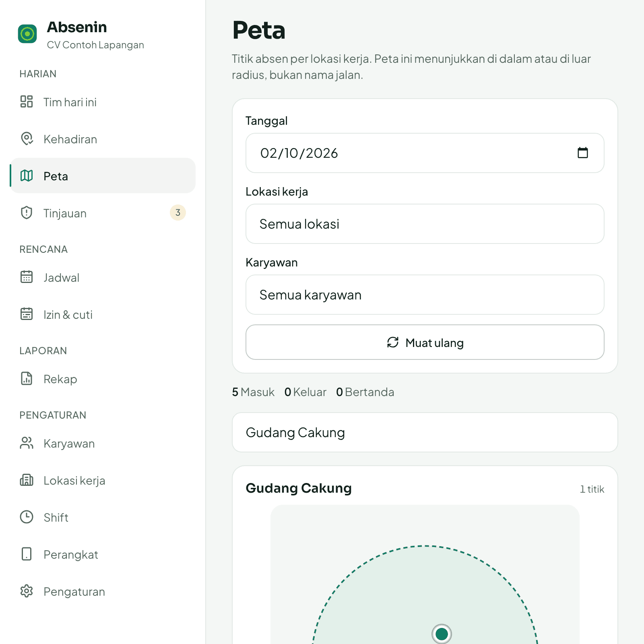Click the Absenin app logo icon
This screenshot has width=644, height=644.
[x=27, y=34]
